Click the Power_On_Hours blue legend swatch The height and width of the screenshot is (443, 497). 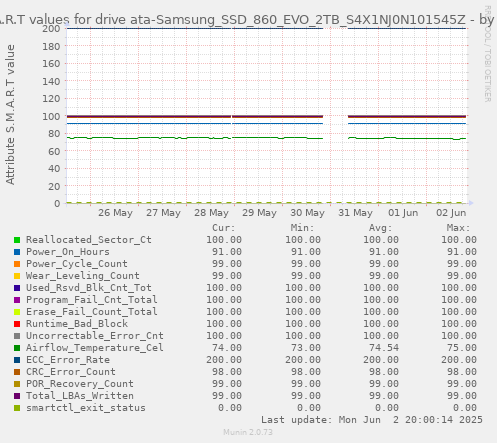pos(17,252)
